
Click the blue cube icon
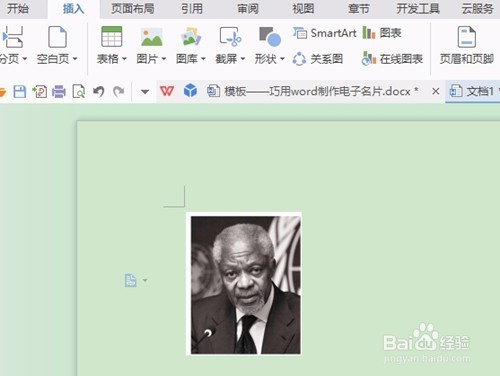(x=190, y=91)
